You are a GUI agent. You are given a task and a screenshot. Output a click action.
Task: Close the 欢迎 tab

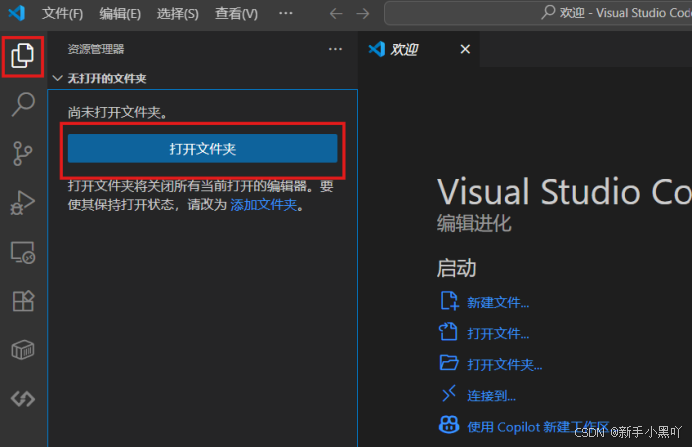point(465,49)
